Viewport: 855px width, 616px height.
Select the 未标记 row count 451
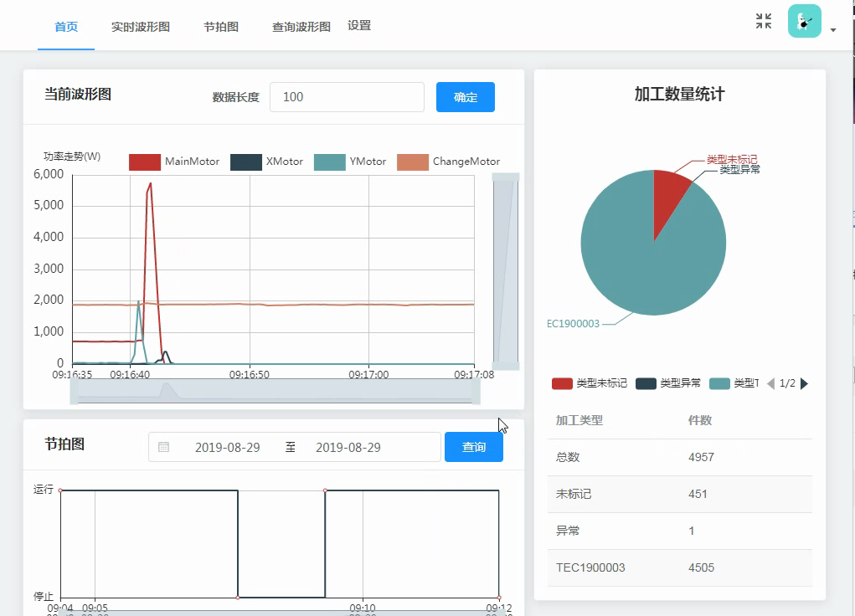[x=698, y=494]
